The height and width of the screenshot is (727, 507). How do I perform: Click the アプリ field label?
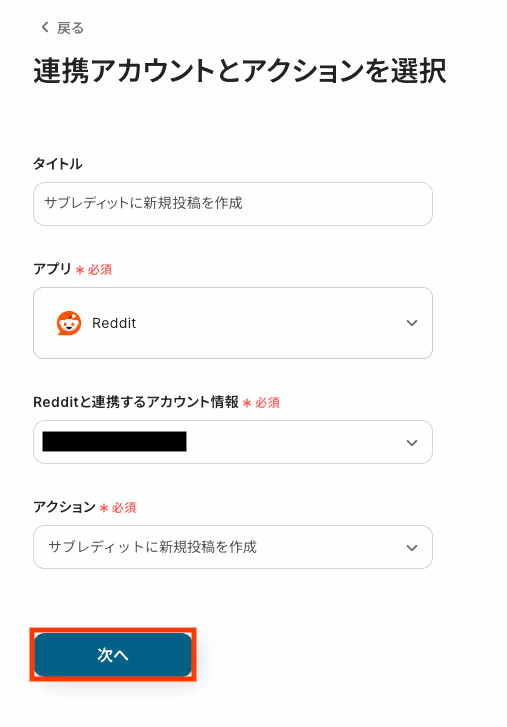[52, 269]
